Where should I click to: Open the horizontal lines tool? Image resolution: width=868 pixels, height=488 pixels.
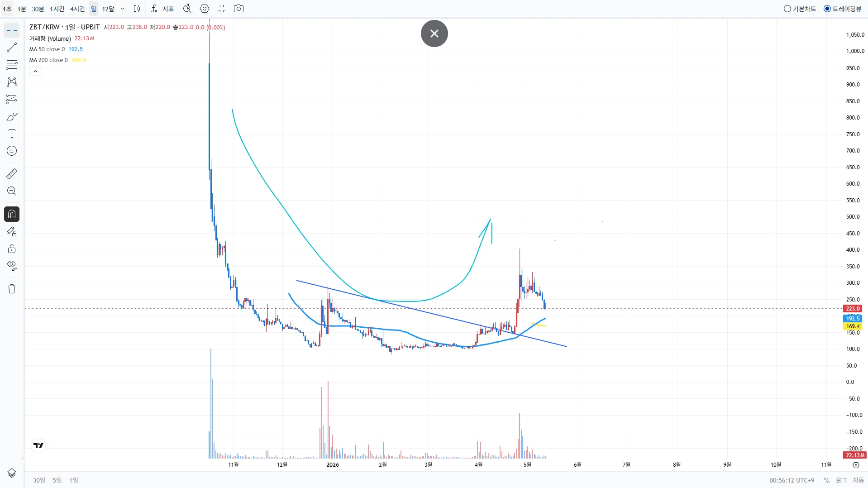(x=12, y=65)
